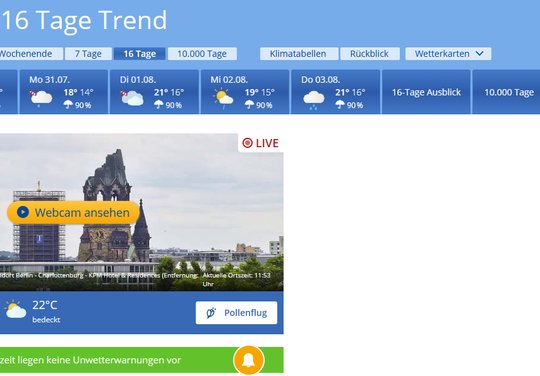This screenshot has height=376, width=540.
Task: Click Thursday's umbrella rain probability icon
Action: [x=340, y=105]
